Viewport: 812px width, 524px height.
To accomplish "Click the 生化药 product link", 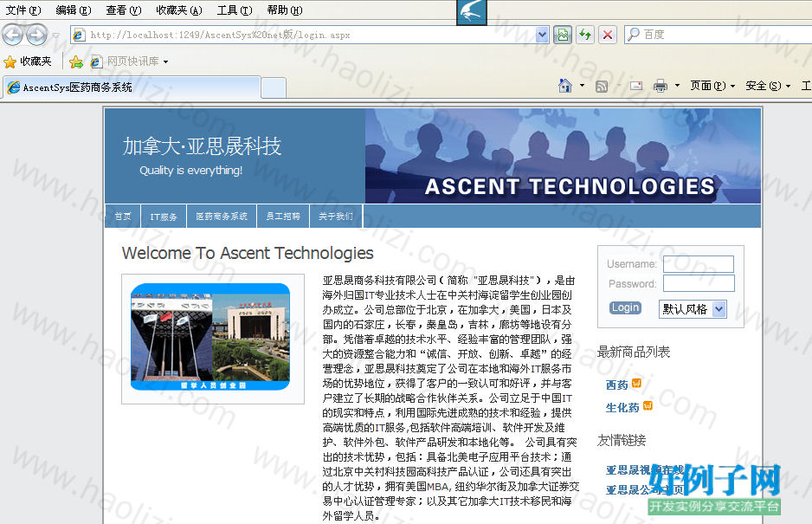I will click(x=622, y=407).
